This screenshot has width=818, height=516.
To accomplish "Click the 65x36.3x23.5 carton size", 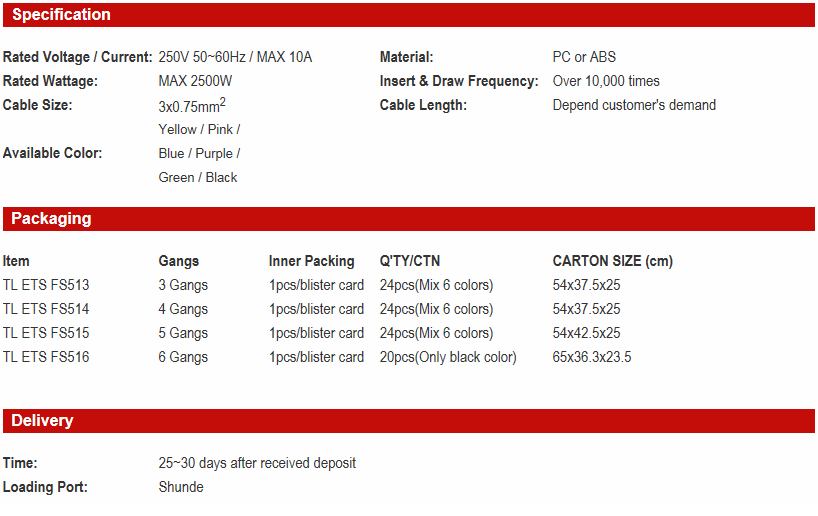I will click(592, 357).
